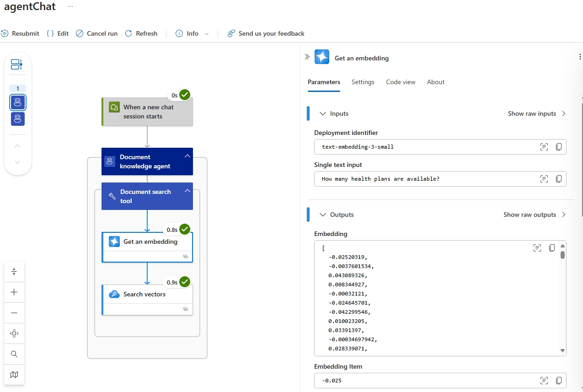Click the fit to view icon
This screenshot has width=583, height=392.
tap(14, 333)
